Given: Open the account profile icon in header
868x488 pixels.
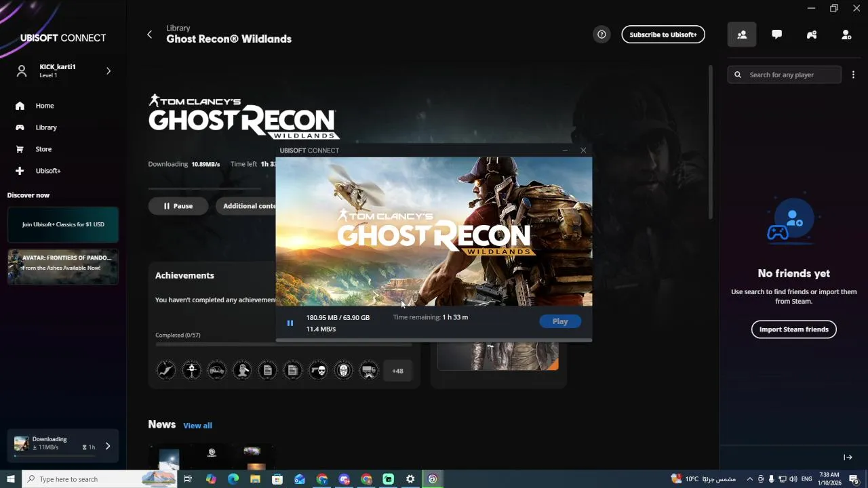Looking at the screenshot, I should (x=846, y=35).
